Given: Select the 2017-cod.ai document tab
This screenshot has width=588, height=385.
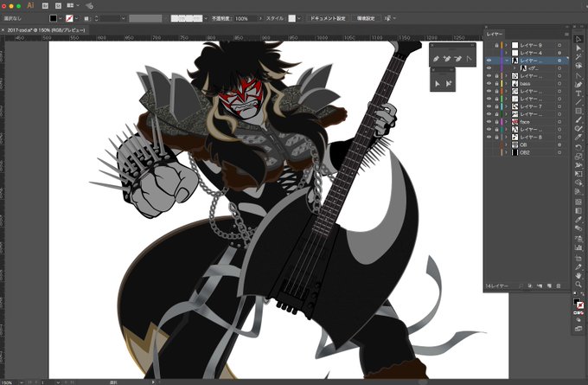Looking at the screenshot, I should 46,30.
